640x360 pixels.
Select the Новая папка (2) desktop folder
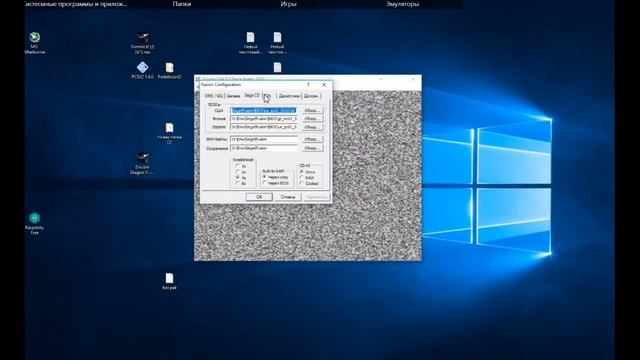tap(169, 133)
